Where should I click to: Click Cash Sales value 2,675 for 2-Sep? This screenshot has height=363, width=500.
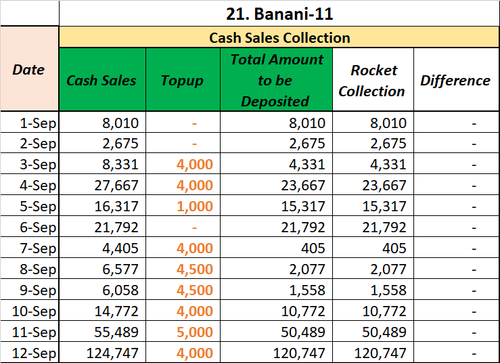pos(102,143)
